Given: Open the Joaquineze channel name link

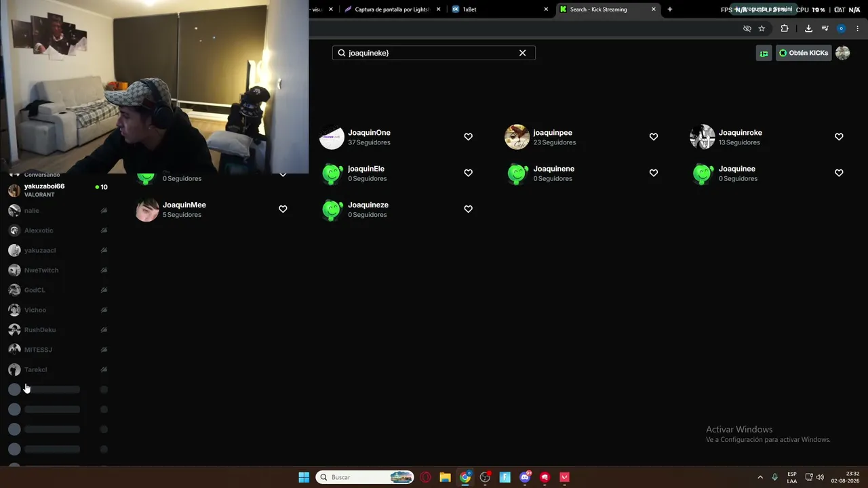Looking at the screenshot, I should tap(368, 205).
